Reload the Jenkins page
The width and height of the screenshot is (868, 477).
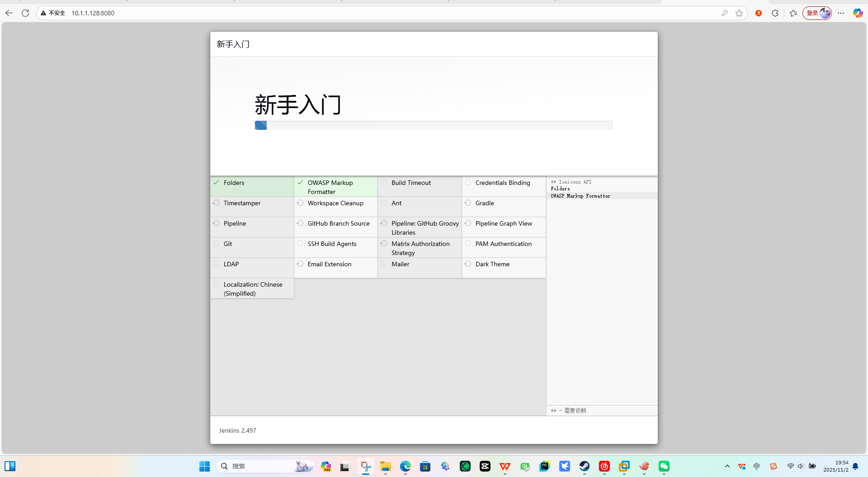pyautogui.click(x=25, y=13)
